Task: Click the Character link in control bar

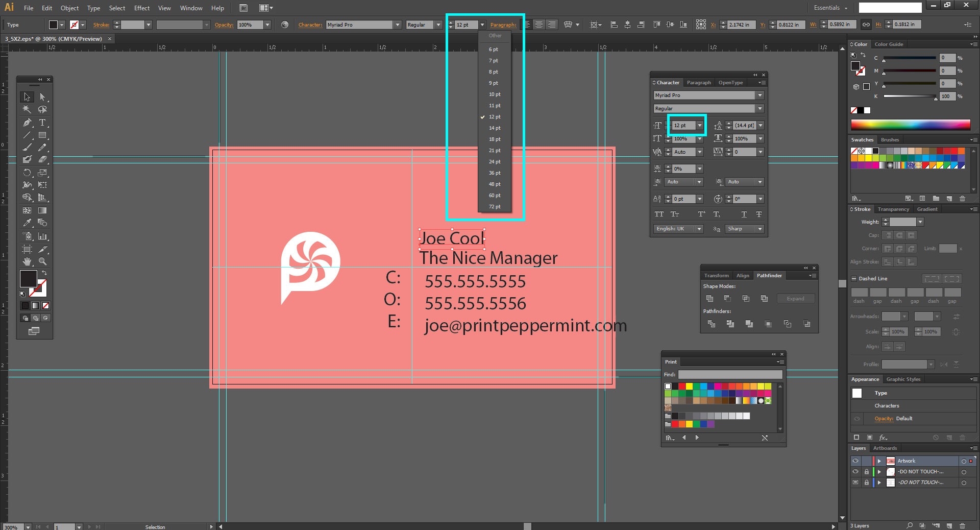Action: point(310,25)
